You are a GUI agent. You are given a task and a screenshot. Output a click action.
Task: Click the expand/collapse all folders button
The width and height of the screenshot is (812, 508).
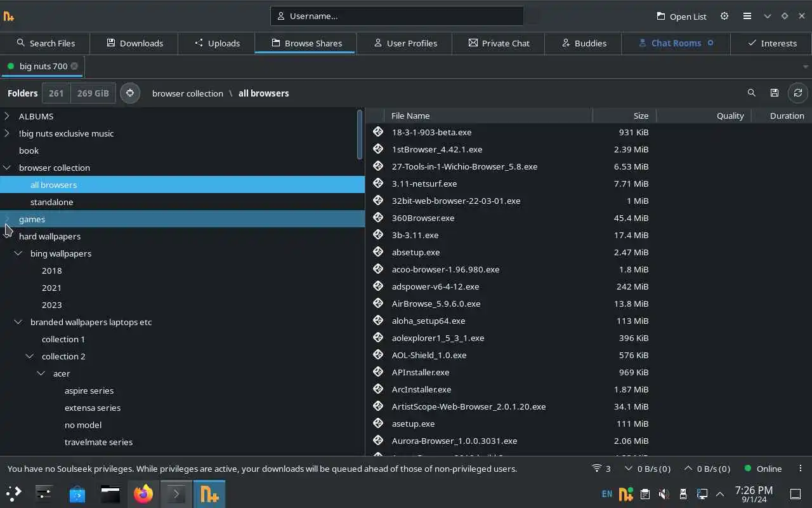point(130,93)
